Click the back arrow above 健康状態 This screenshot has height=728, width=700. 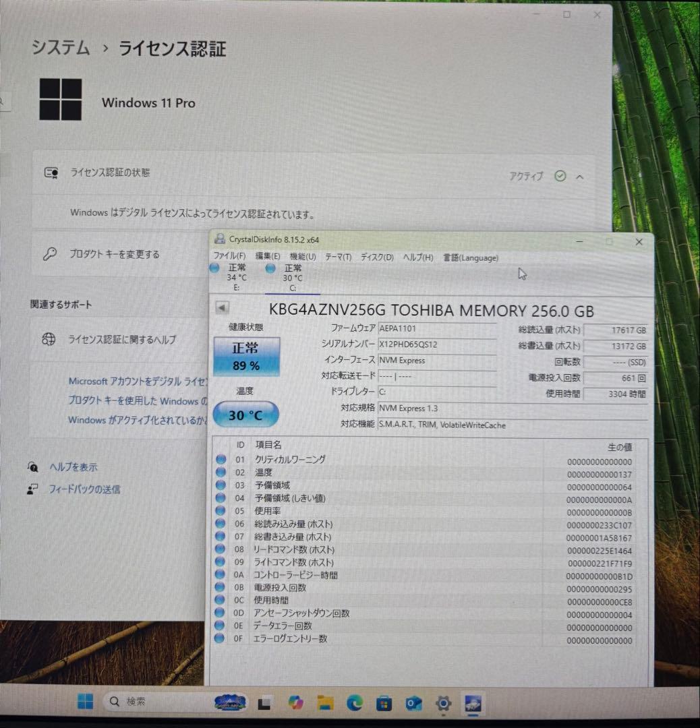point(222,308)
